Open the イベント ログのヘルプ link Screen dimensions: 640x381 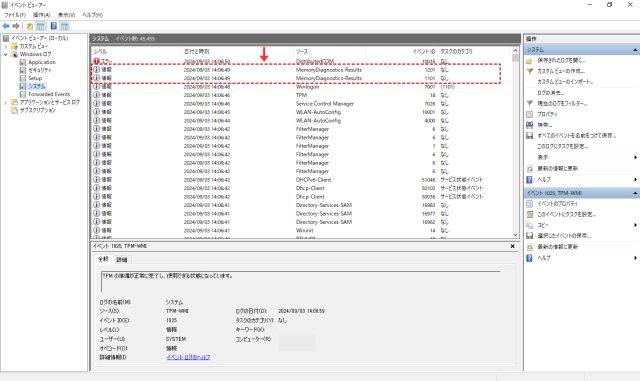(x=188, y=357)
